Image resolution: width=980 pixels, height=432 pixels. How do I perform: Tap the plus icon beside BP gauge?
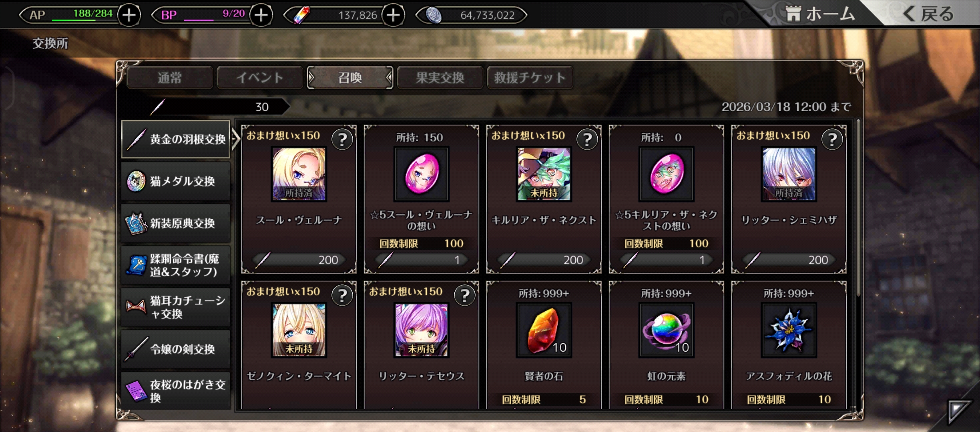261,15
